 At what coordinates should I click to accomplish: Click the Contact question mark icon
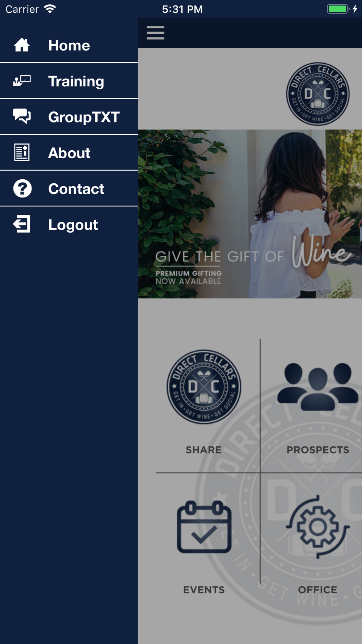coord(22,188)
